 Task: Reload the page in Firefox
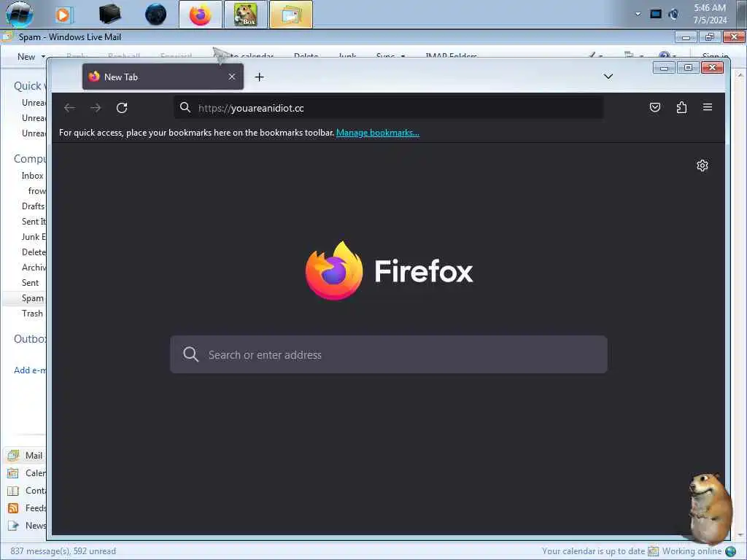[x=122, y=108]
